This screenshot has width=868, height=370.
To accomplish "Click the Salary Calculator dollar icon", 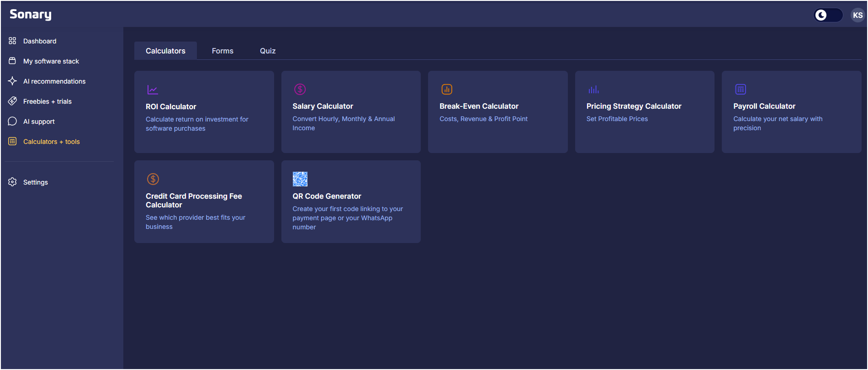I will 300,89.
